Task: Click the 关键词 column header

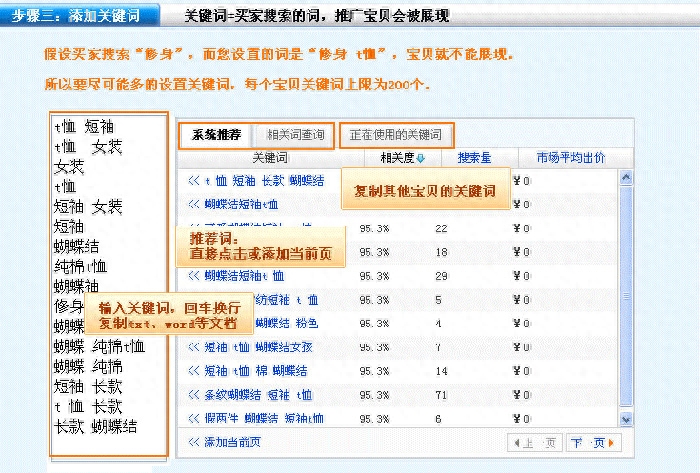Action: (270, 158)
